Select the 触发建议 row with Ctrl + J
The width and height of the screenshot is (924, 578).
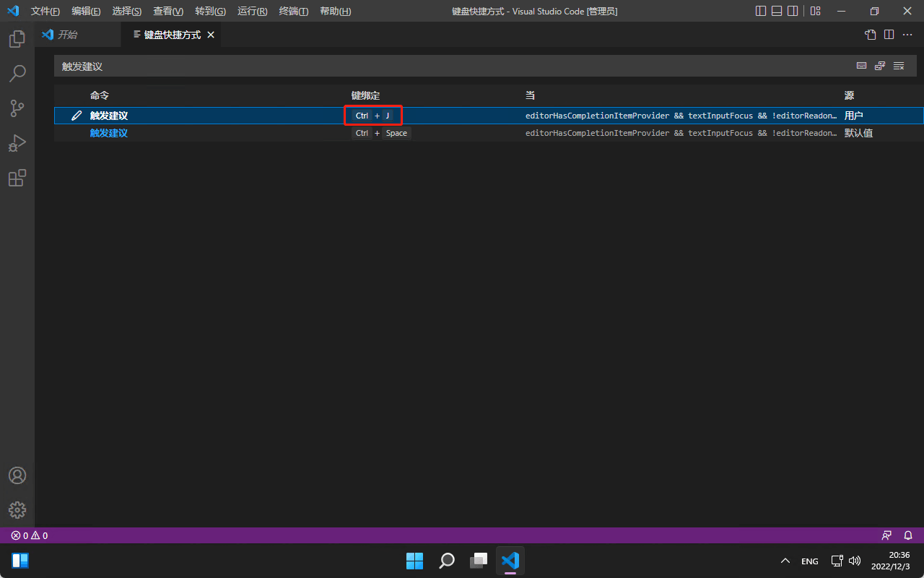pyautogui.click(x=489, y=116)
